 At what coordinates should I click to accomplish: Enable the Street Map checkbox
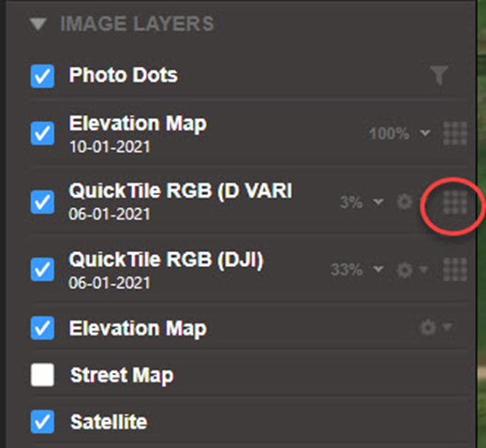point(42,375)
